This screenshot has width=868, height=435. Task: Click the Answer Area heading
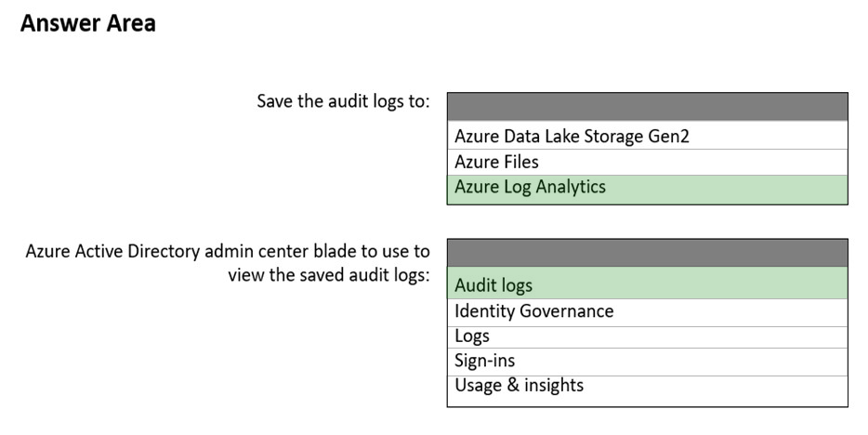click(88, 23)
